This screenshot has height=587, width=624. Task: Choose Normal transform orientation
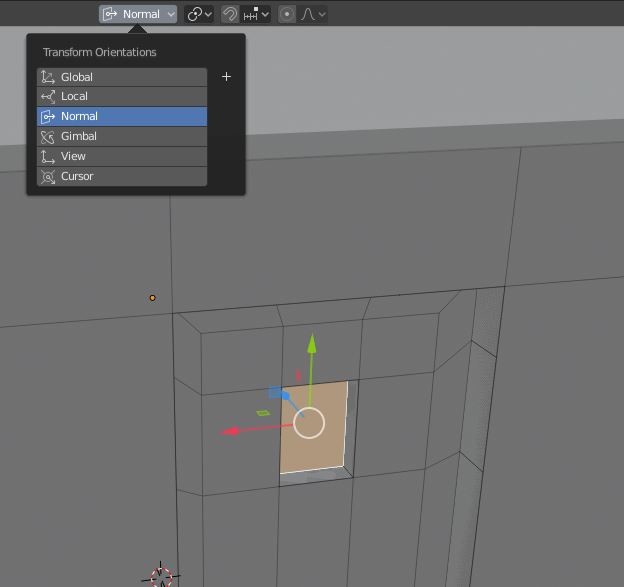pos(122,116)
